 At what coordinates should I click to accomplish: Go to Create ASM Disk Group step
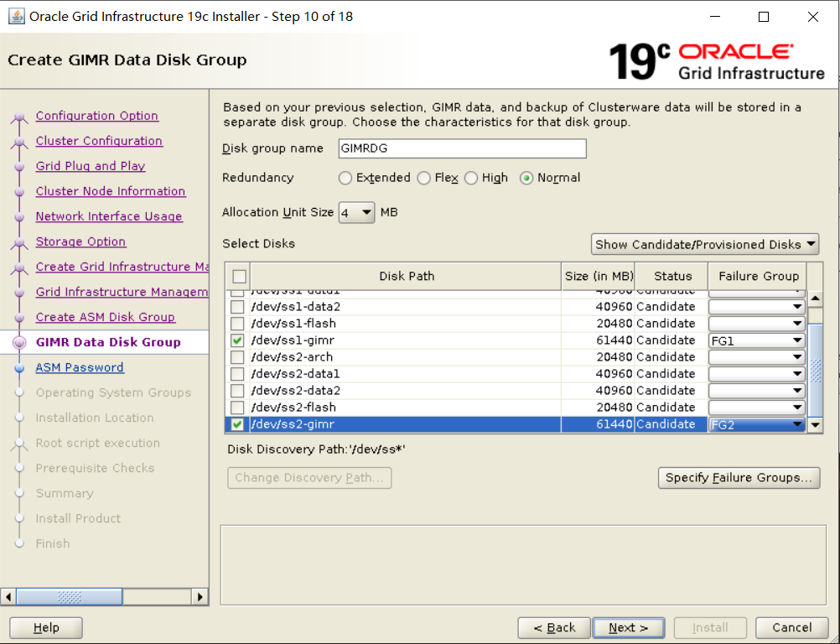tap(105, 317)
